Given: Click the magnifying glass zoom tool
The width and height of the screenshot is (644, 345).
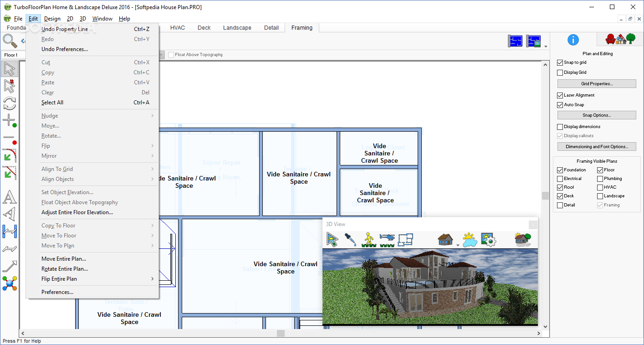Looking at the screenshot, I should coord(10,41).
